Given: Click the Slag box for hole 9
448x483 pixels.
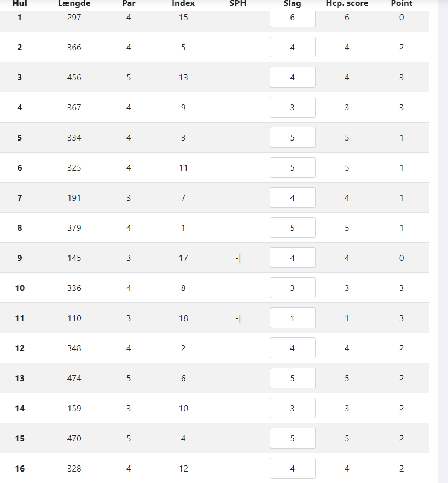Looking at the screenshot, I should [293, 258].
